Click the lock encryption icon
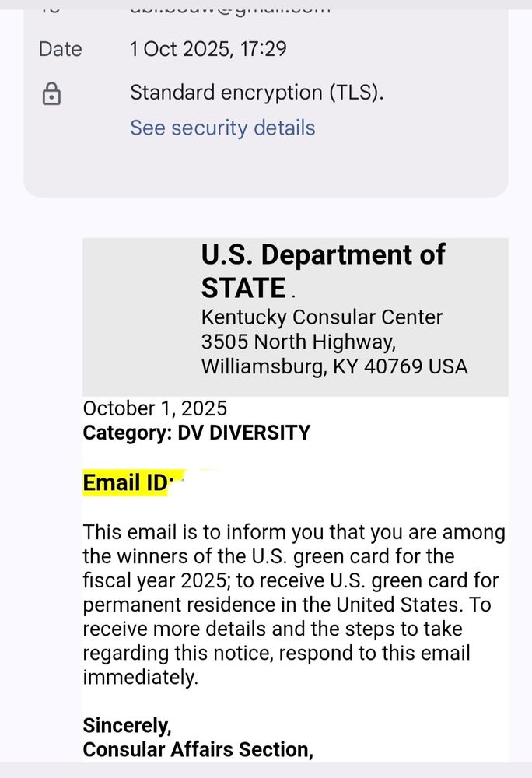The height and width of the screenshot is (778, 532). [x=51, y=94]
